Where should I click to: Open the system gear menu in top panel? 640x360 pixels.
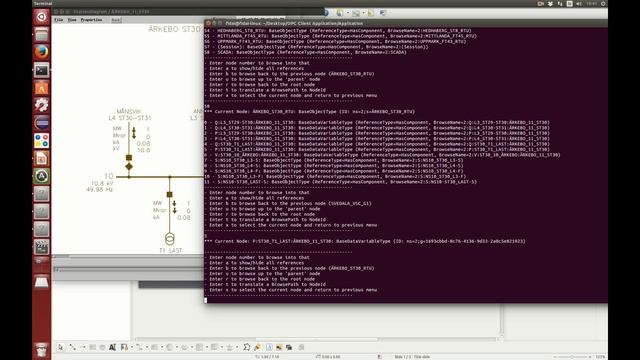coord(603,4)
